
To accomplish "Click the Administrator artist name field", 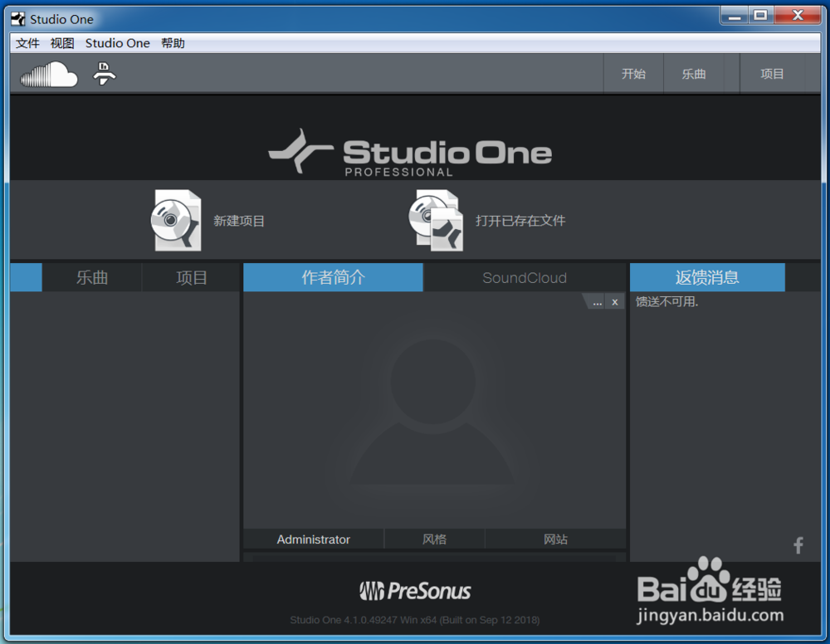I will 314,539.
